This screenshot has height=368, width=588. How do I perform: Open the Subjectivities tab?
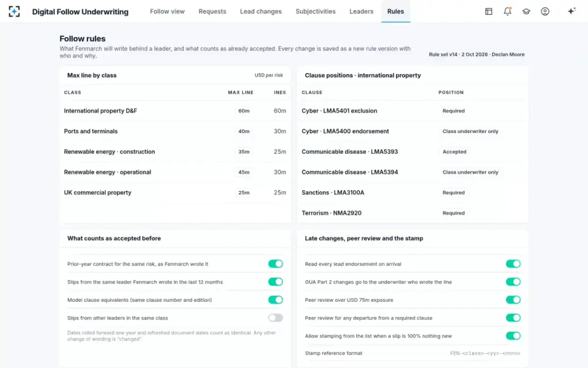tap(316, 11)
